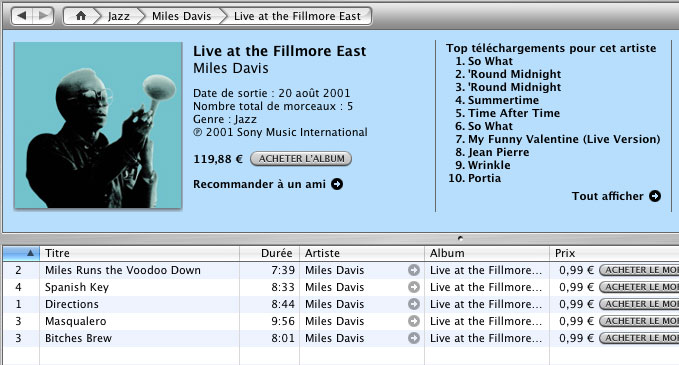
Task: Sort by Prix column header
Action: point(614,253)
